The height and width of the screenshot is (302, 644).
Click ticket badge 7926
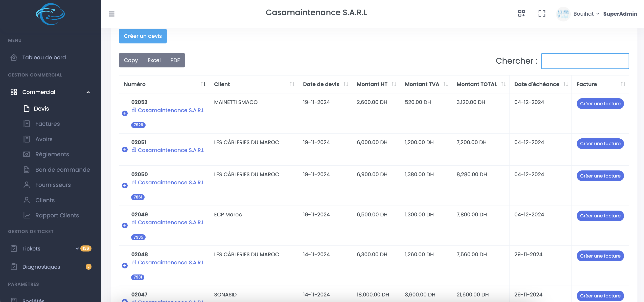pos(138,125)
